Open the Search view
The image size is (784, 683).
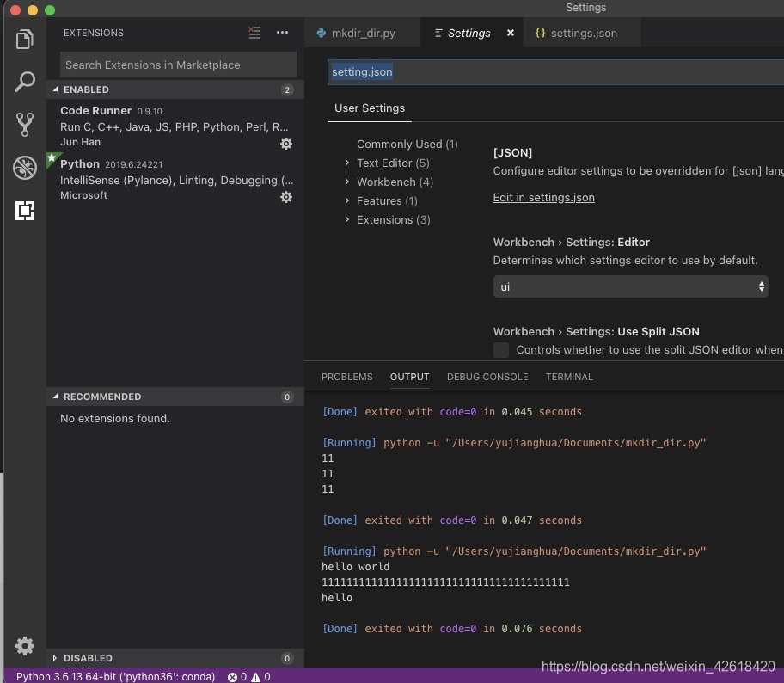coord(24,82)
